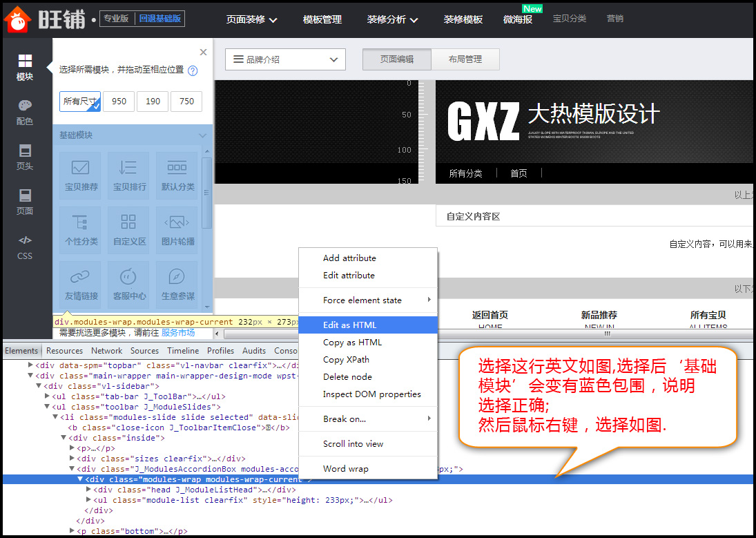Choose Edit attribute menu entry

point(368,276)
